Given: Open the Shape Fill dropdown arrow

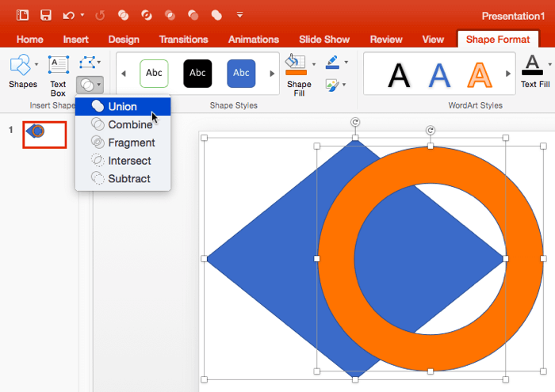Looking at the screenshot, I should click(314, 63).
